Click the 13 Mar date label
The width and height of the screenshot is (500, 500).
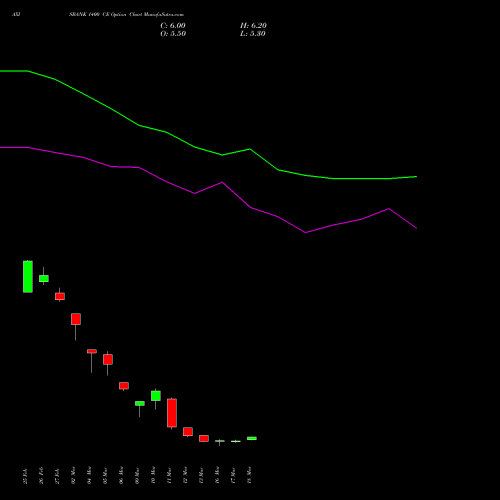point(202,476)
